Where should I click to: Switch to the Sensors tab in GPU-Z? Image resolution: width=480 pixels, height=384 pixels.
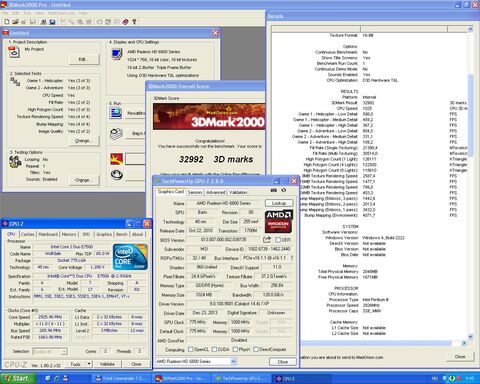195,192
